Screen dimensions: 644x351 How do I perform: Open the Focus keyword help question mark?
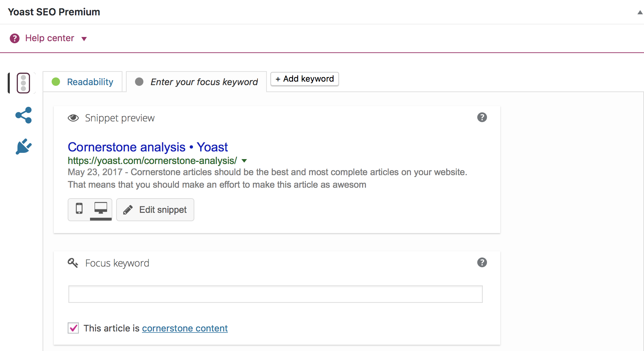click(482, 262)
